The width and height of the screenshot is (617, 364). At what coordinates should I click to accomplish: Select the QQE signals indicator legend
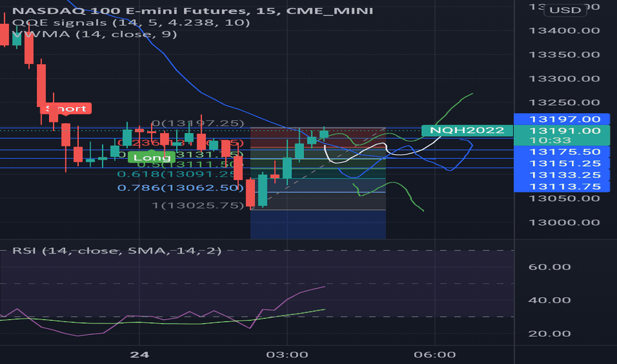click(x=131, y=23)
